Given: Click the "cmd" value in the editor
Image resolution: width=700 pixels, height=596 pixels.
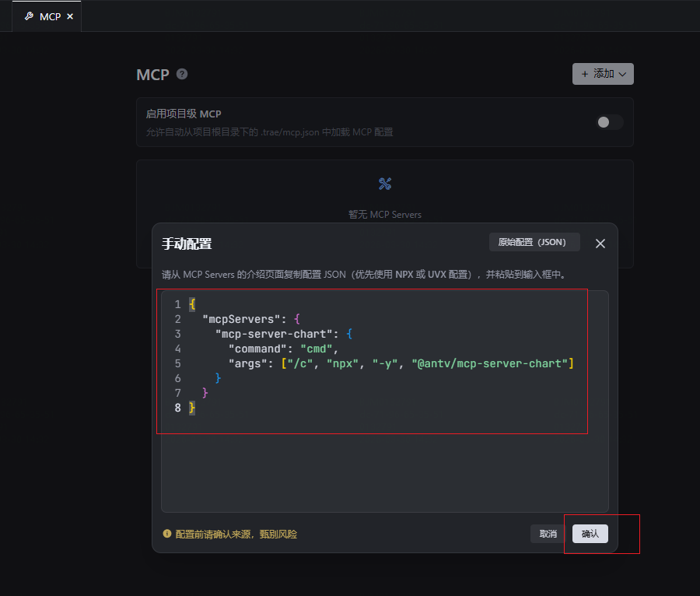Looking at the screenshot, I should 316,349.
